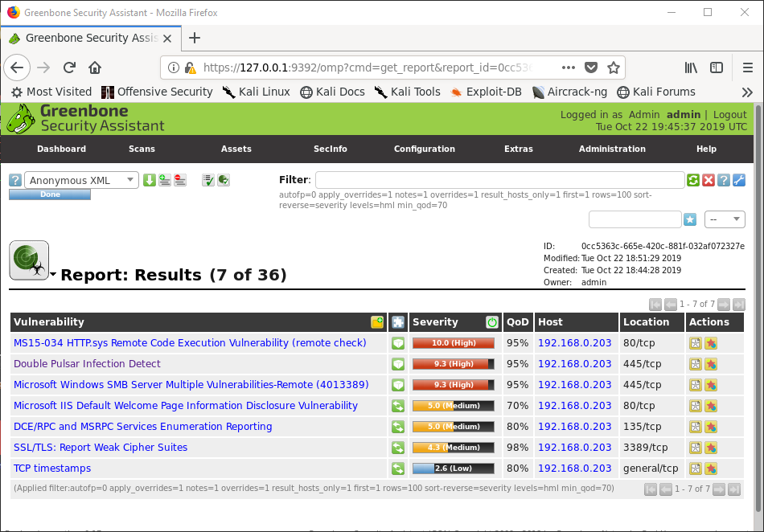
Task: Toggle the yellow icon in the Vulnerability header
Action: click(x=377, y=322)
